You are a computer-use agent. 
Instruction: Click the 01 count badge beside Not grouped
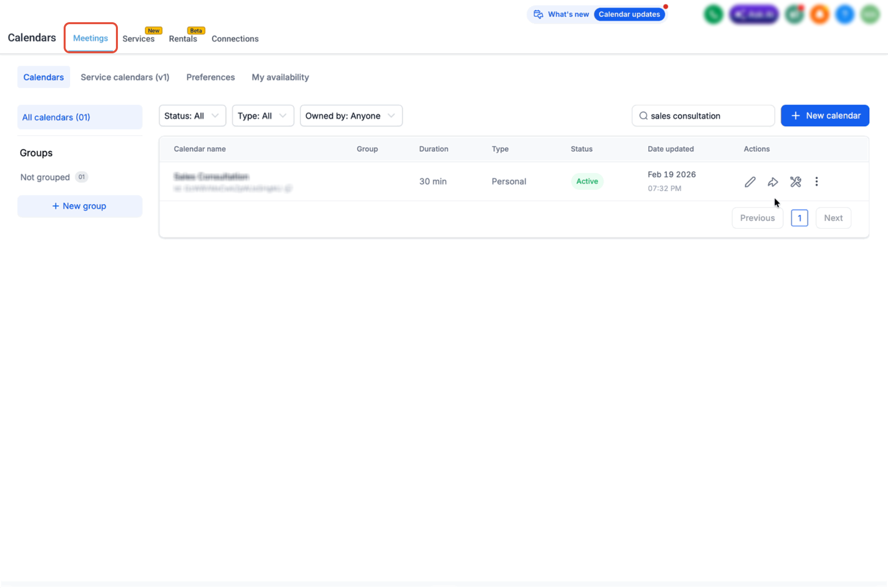[81, 177]
